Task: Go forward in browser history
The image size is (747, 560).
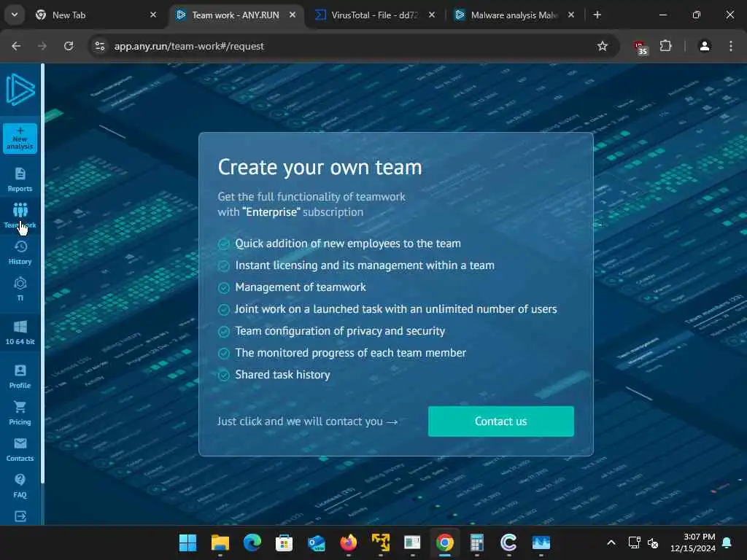Action: coord(42,46)
